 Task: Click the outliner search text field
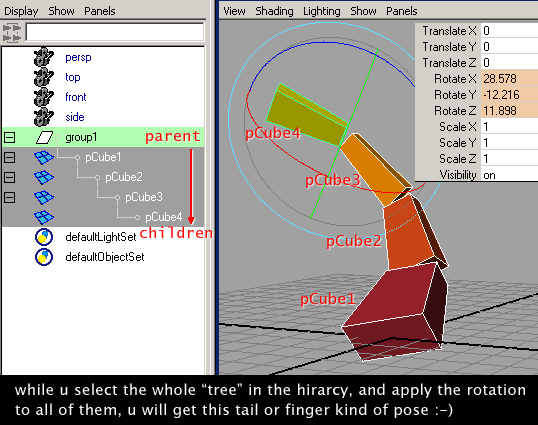(x=115, y=33)
